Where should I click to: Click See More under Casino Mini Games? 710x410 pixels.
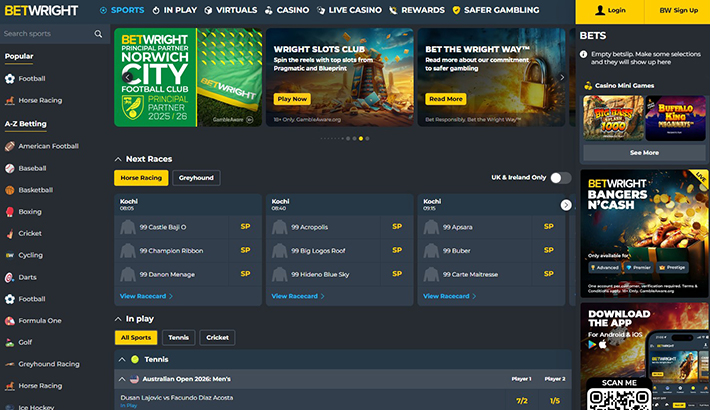(644, 153)
